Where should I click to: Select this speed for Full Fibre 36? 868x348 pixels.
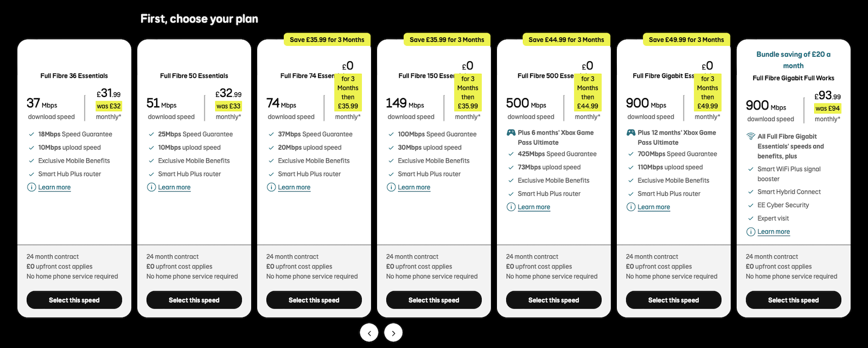click(74, 300)
